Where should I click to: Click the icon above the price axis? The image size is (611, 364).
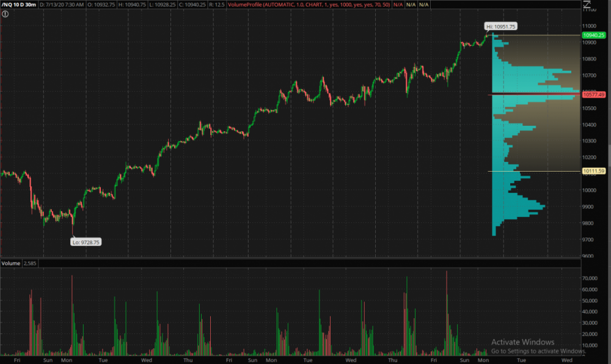tap(587, 6)
